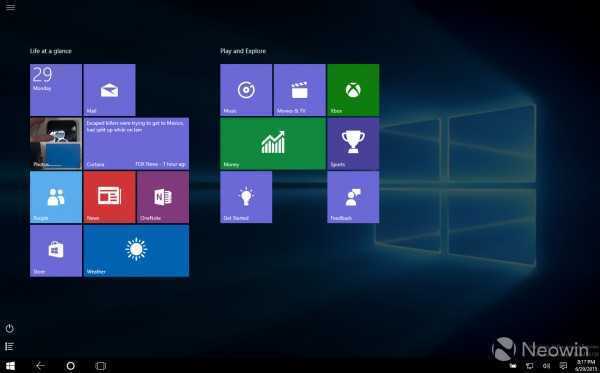
Task: Click the network tray icon
Action: point(530,366)
